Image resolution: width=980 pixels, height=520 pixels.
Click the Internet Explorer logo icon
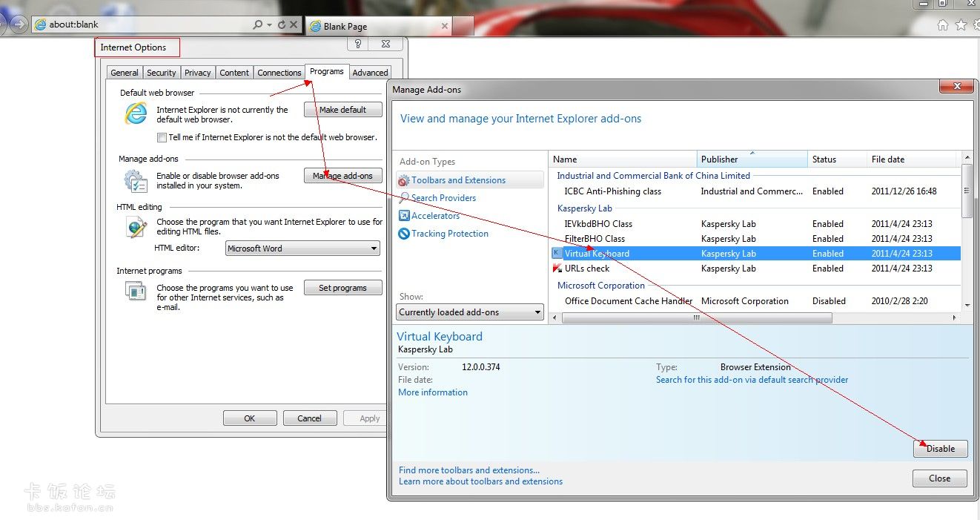point(136,113)
